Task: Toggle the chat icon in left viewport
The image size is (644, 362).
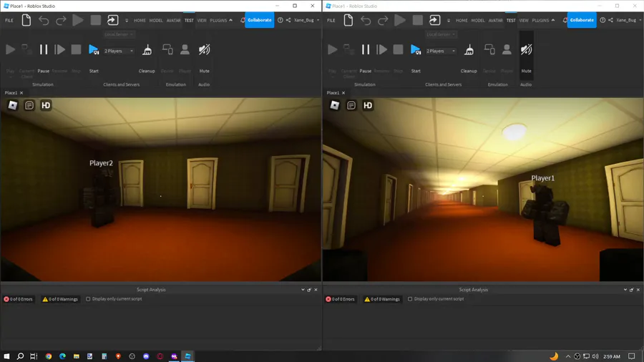Action: click(x=29, y=105)
